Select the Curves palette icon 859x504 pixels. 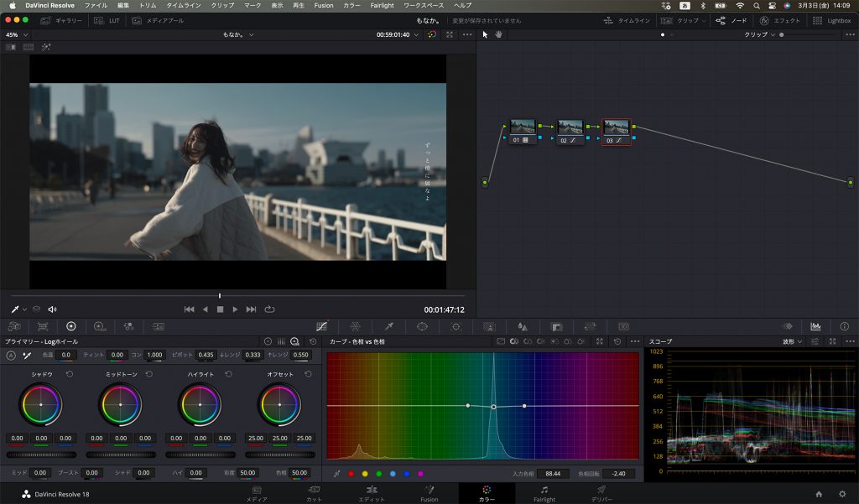pos(320,326)
